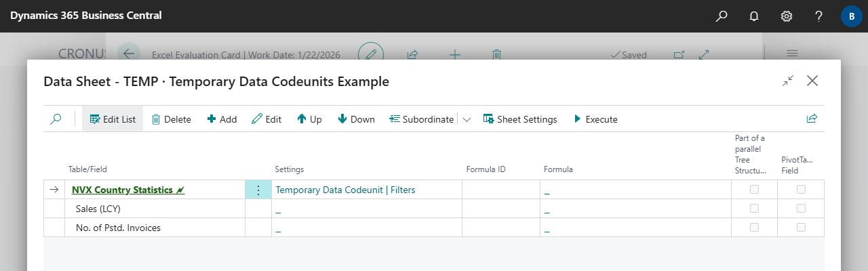This screenshot has height=271, width=868.
Task: Toggle PivotTable Field checkbox for NVX Country Statistics
Action: click(x=801, y=190)
